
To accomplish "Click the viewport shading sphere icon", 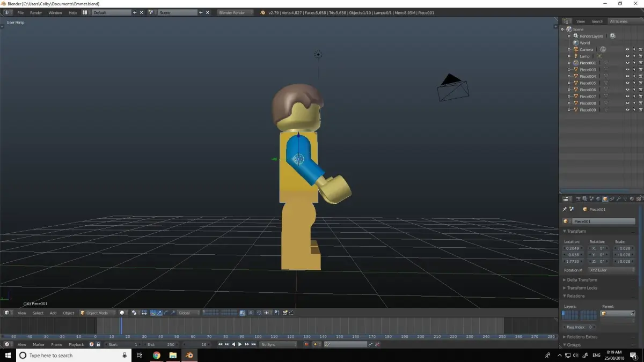I will 122,313.
